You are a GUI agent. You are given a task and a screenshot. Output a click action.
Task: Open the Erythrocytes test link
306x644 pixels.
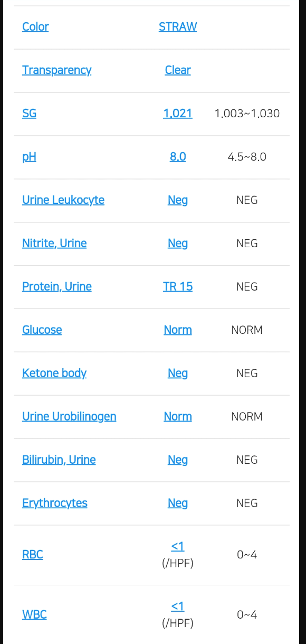(55, 503)
